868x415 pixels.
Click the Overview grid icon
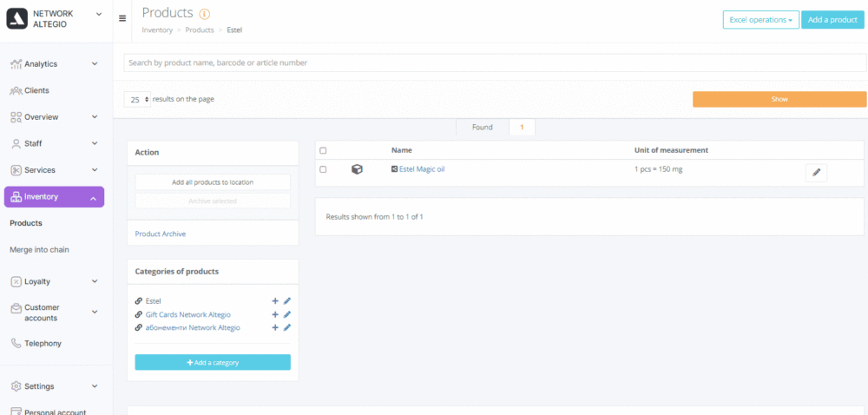tap(16, 117)
